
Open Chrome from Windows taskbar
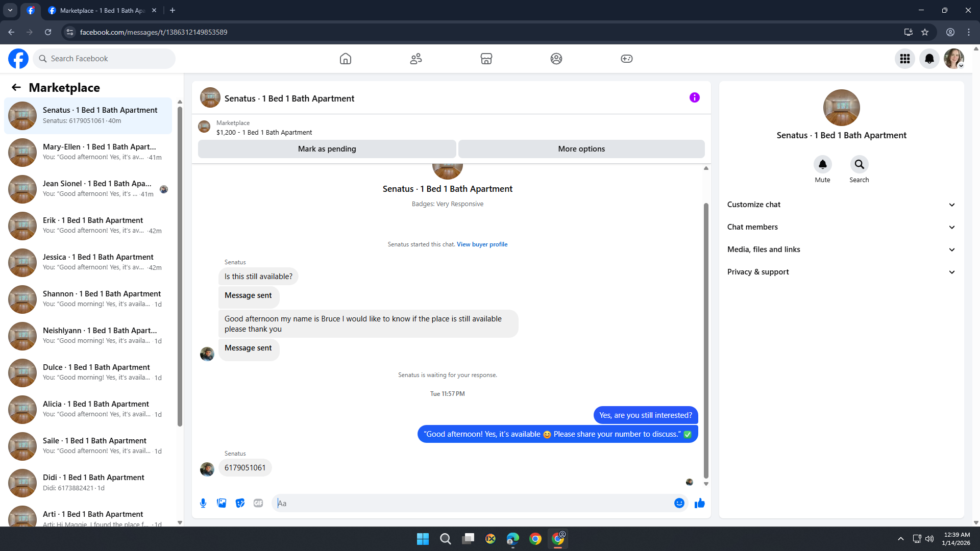pos(535,539)
